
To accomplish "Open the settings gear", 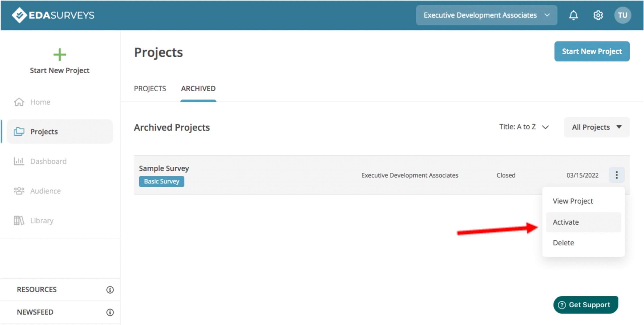I will (x=598, y=15).
